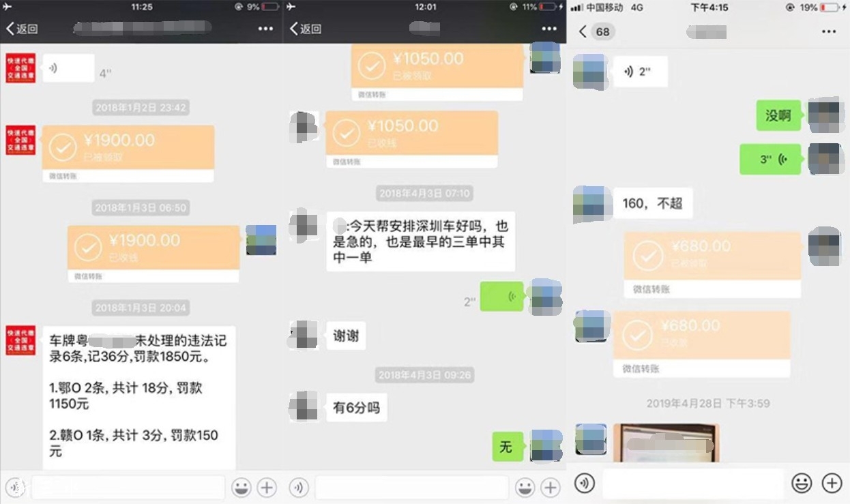Viewport: 850px width, 504px height.
Task: Switch to voice input in the 11:25 chat
Action: point(15,488)
